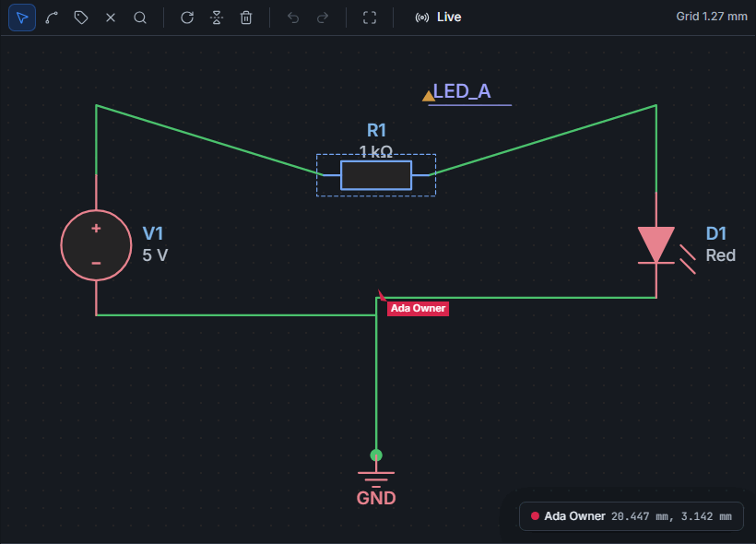Fit schematic to view

[x=370, y=18]
